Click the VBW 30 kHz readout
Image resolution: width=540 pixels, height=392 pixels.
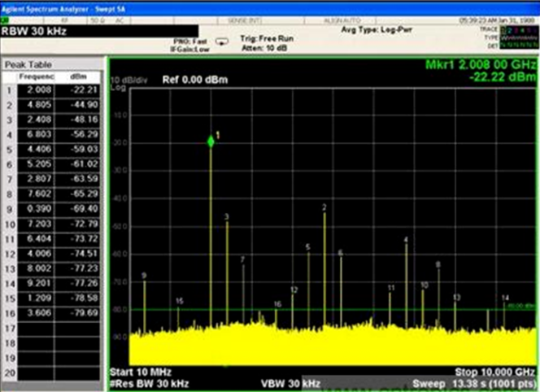tap(290, 382)
